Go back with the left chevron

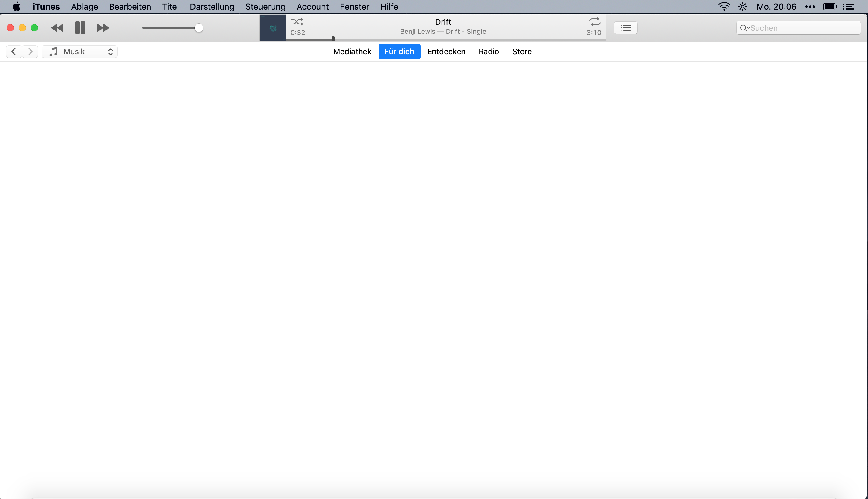click(14, 52)
